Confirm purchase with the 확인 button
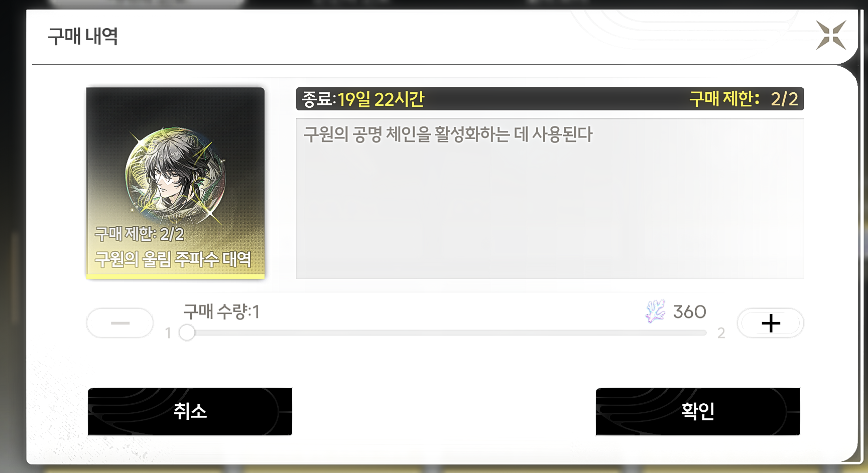 tap(698, 412)
